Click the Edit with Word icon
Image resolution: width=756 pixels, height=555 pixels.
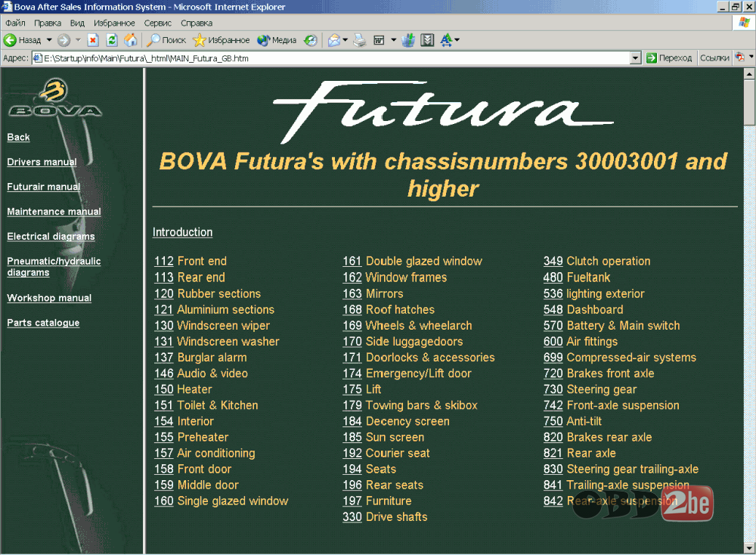pos(380,40)
